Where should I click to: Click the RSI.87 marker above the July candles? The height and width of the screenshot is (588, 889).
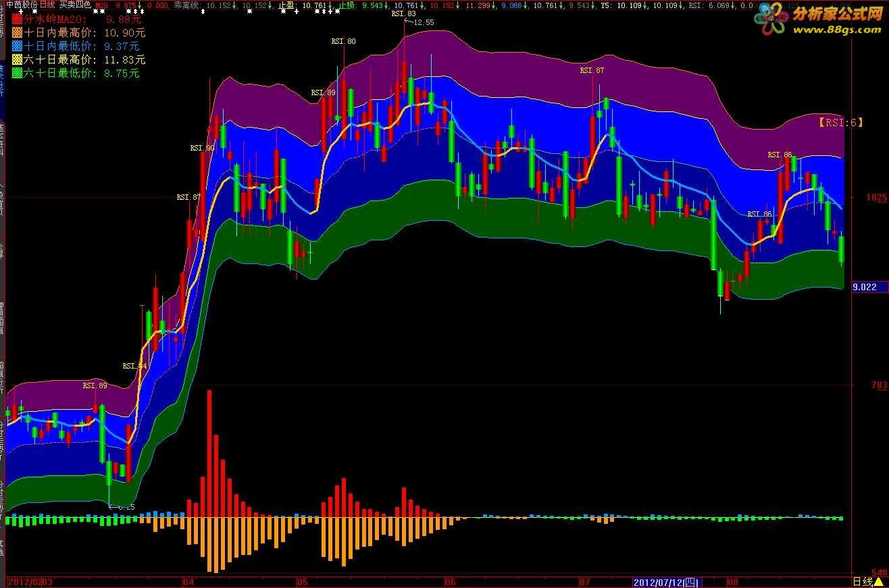point(592,70)
